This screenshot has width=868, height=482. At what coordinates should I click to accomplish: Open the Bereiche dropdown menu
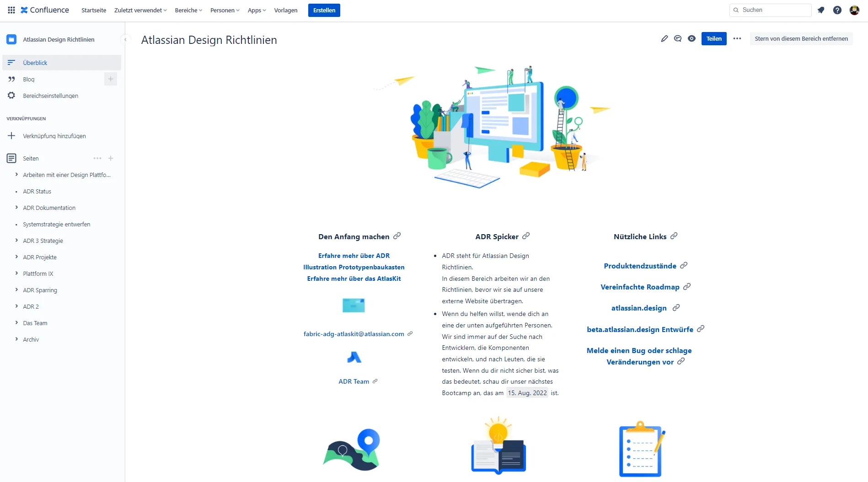click(x=188, y=10)
